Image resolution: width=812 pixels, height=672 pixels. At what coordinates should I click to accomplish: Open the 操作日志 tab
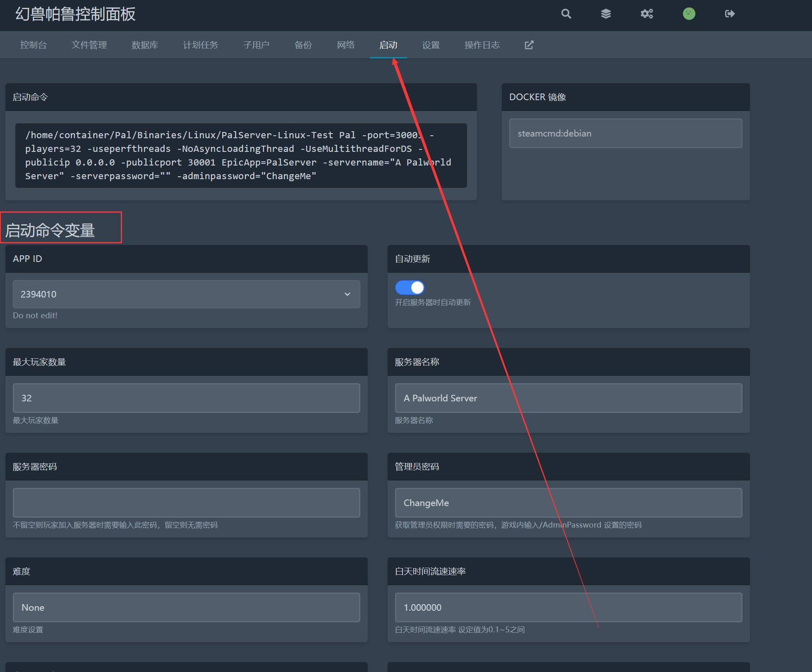(x=482, y=45)
